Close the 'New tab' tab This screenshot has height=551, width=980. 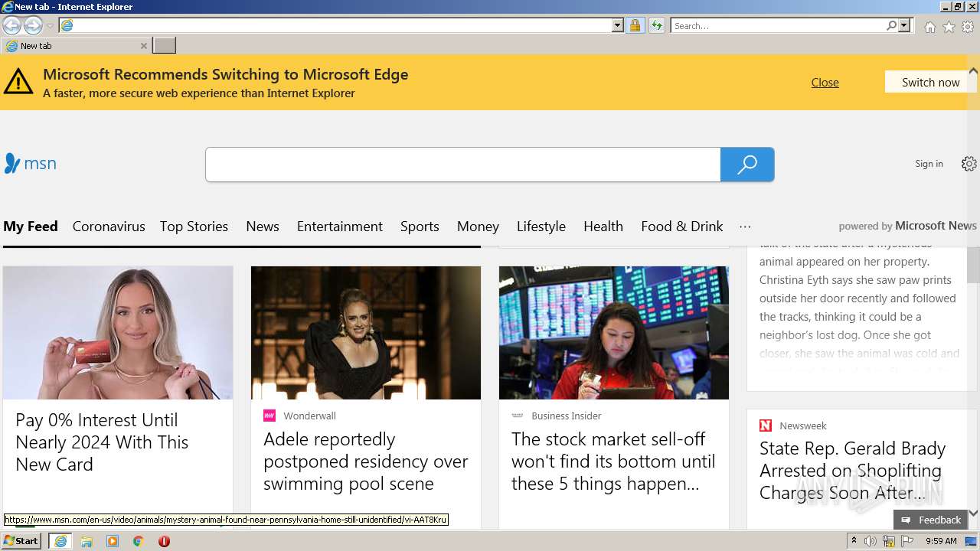pos(143,46)
